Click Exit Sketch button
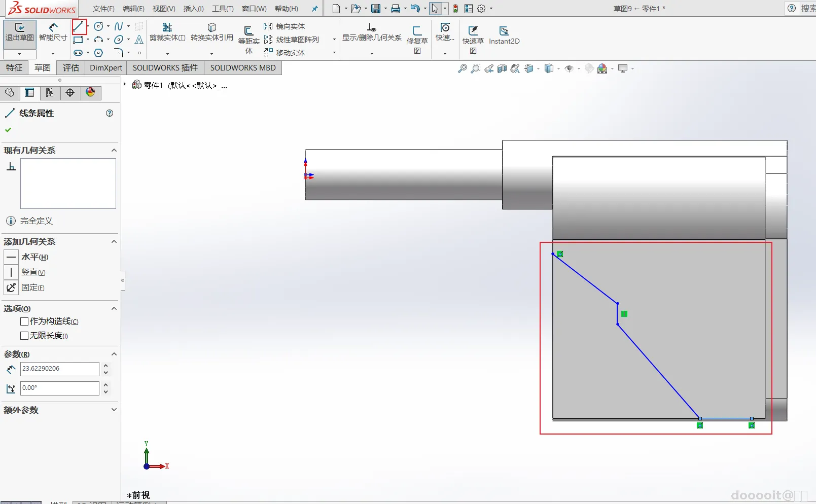Screen dimensions: 816x504 tap(20, 32)
